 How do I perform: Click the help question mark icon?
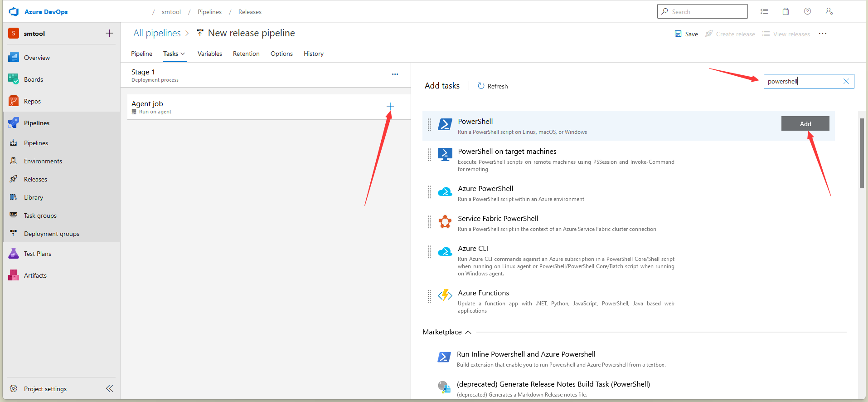[x=807, y=12]
